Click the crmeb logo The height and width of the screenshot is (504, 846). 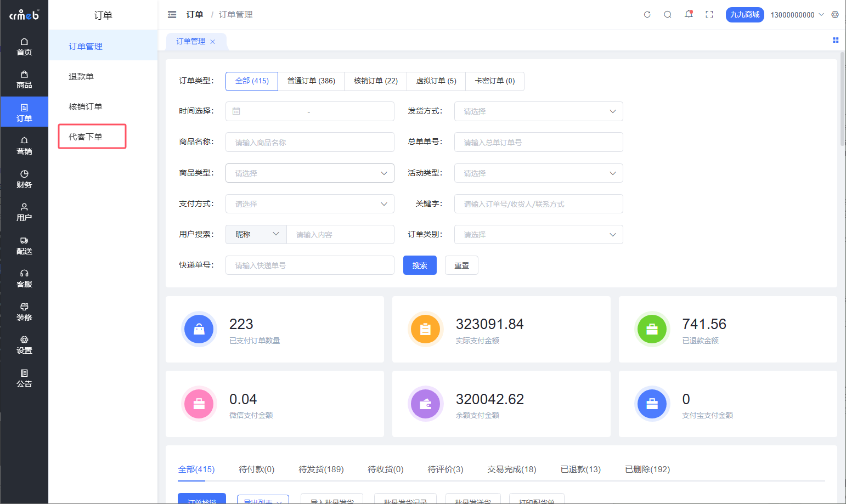(x=24, y=15)
